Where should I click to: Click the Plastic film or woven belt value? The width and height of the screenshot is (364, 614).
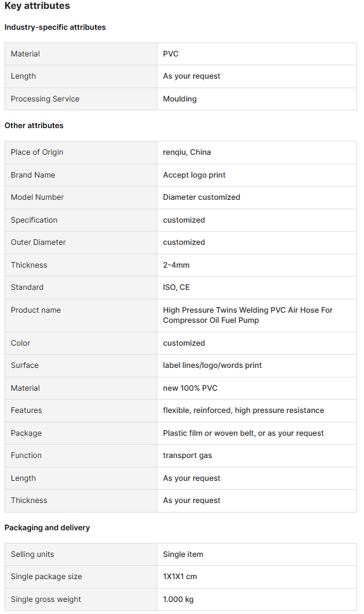(244, 433)
